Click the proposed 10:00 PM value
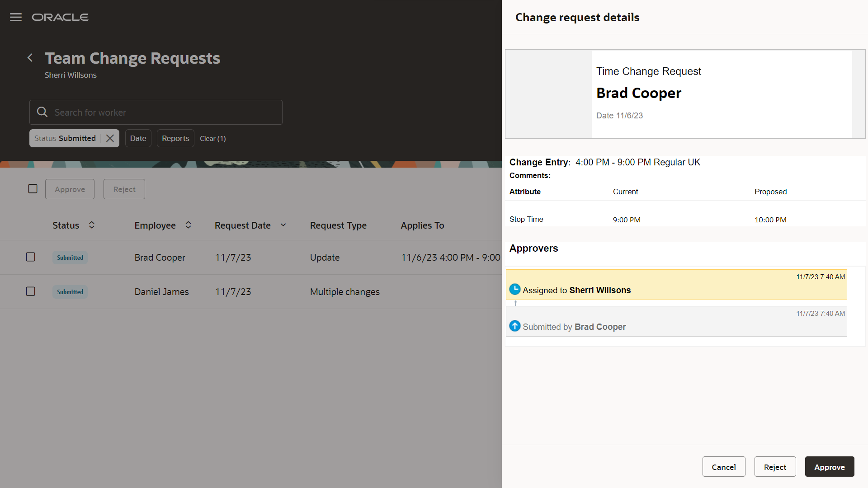This screenshot has width=868, height=488. pos(770,220)
